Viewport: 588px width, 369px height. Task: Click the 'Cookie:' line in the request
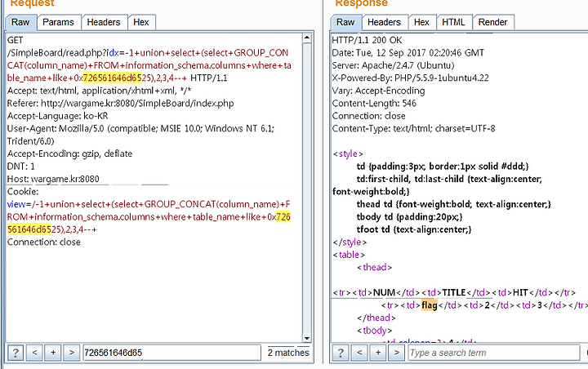23,192
